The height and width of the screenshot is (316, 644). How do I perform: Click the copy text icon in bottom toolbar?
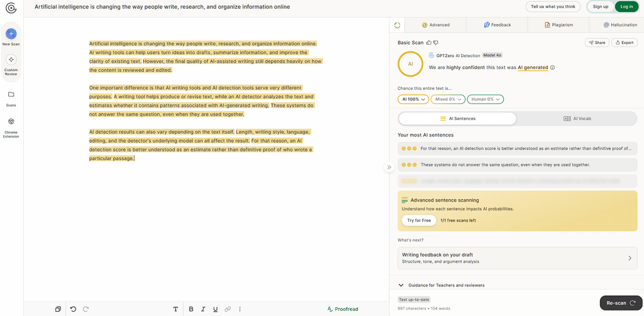[58, 309]
